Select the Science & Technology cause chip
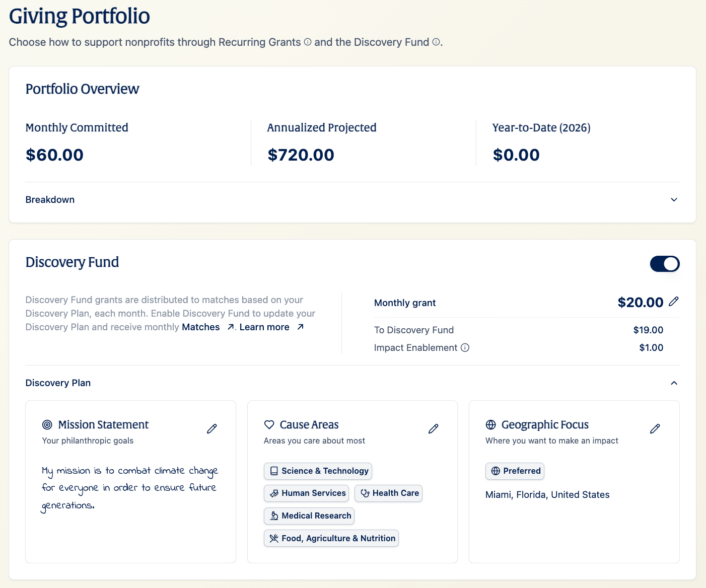The image size is (706, 588). click(x=318, y=471)
